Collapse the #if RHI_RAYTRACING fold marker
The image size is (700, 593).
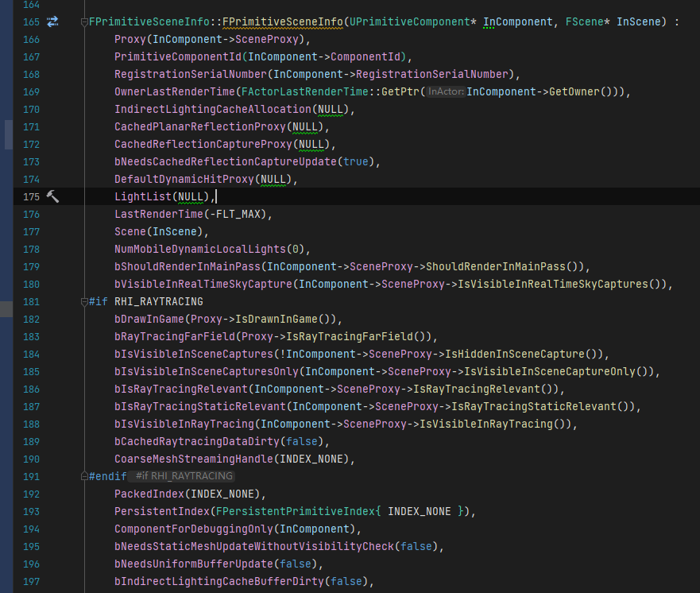pyautogui.click(x=84, y=302)
